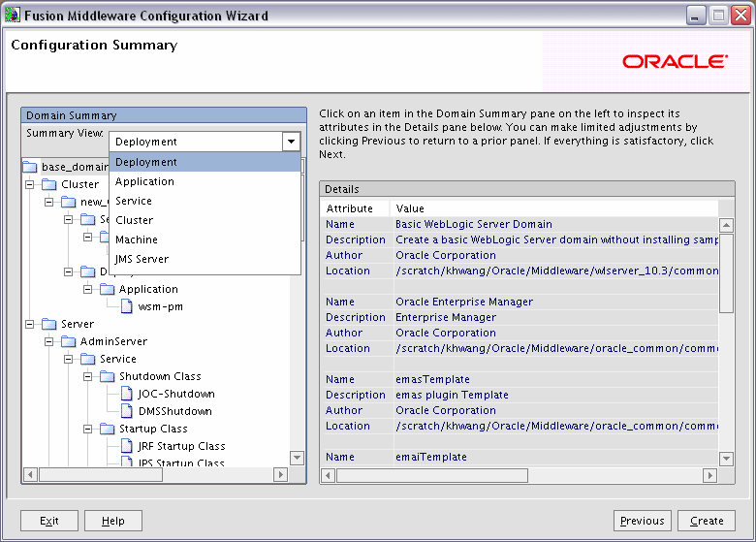Viewport: 756px width, 542px height.
Task: Toggle the Summary View dropdown arrow
Action: [x=291, y=142]
